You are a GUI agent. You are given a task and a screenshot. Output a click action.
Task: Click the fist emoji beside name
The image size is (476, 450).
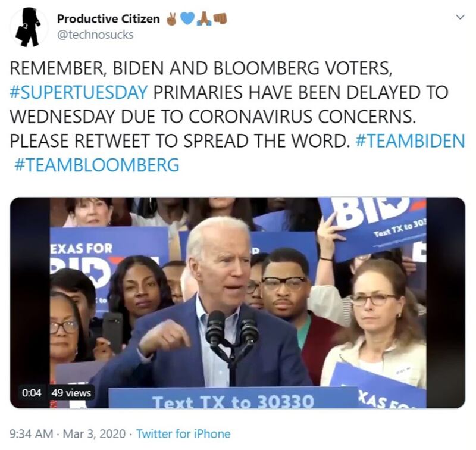220,19
